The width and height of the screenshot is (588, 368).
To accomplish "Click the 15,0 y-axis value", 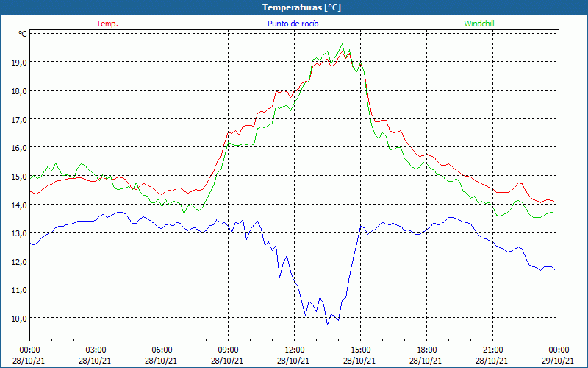I will [x=19, y=176].
